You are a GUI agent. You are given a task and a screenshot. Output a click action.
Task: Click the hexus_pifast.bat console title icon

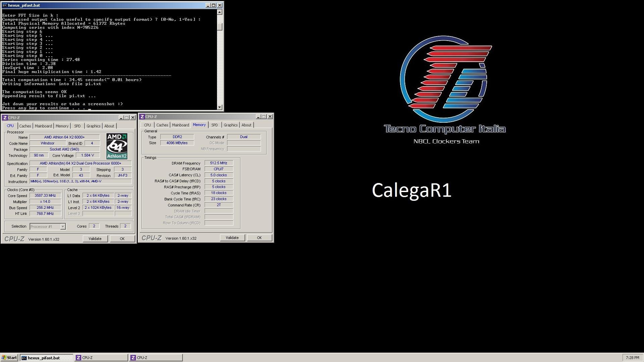[5, 5]
